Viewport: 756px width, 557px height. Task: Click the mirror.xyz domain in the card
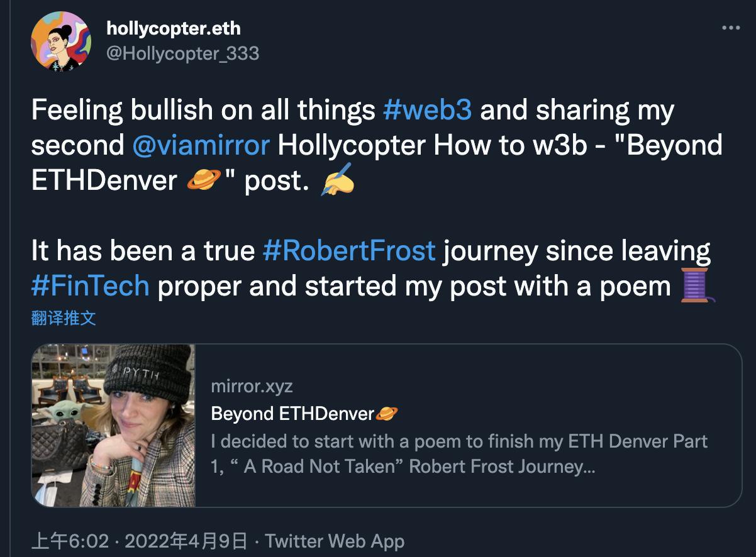point(252,386)
